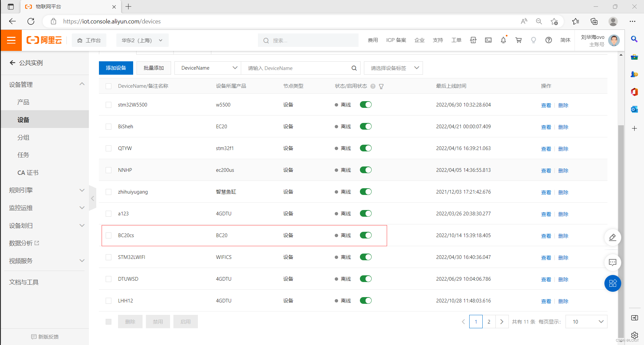The height and width of the screenshot is (345, 644).
Task: Open the help question mark icon
Action: coord(548,40)
